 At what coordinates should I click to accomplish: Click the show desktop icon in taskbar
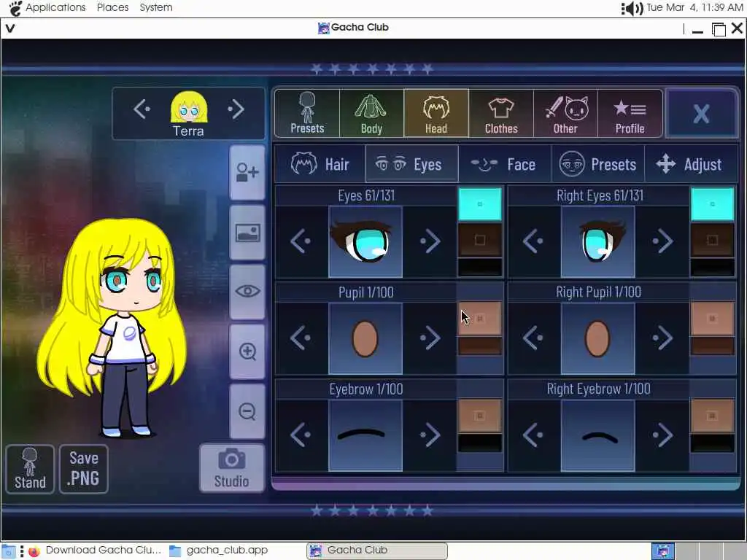point(9,551)
